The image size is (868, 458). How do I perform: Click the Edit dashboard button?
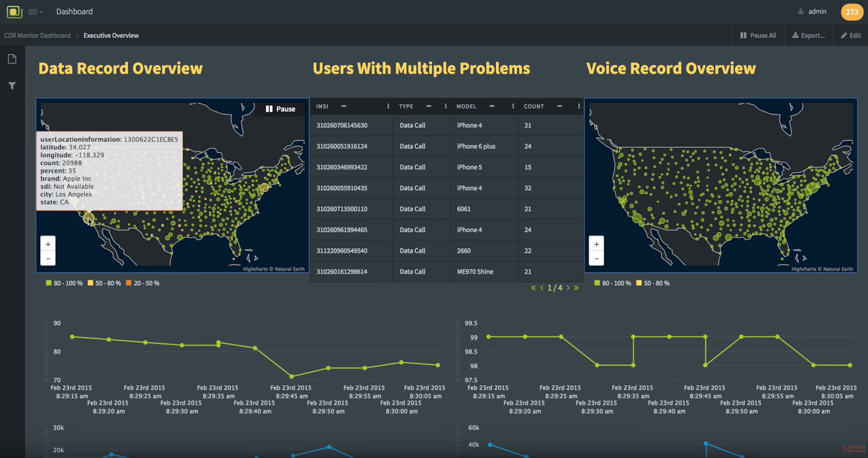tap(851, 35)
